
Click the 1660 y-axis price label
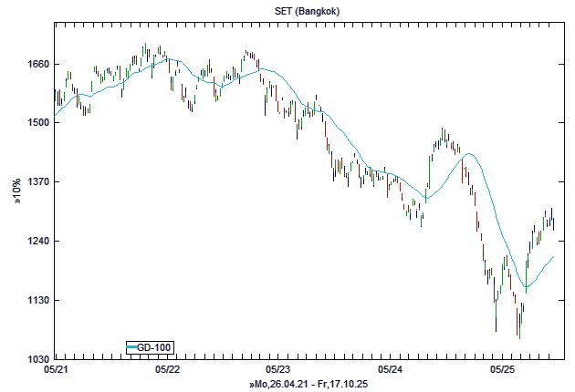[37, 65]
